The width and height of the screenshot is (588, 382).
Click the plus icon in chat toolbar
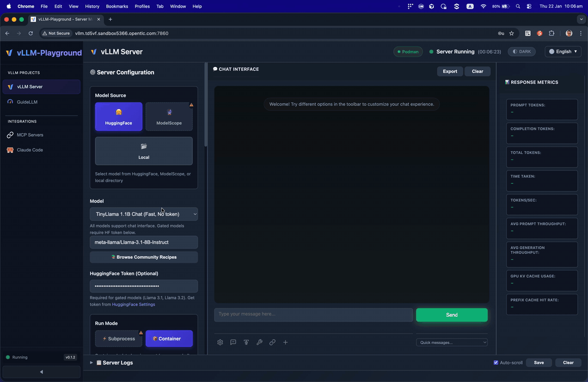pos(285,342)
